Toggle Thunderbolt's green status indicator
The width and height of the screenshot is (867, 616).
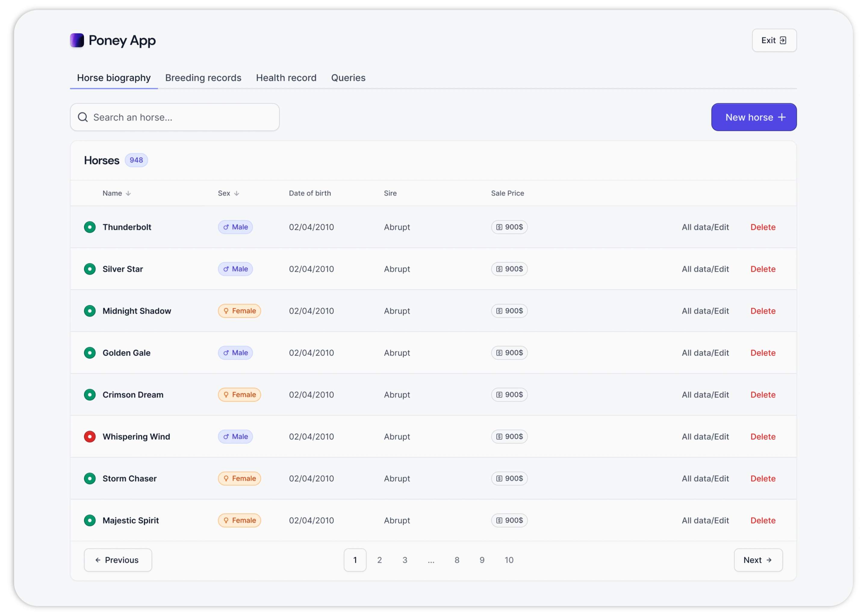[90, 227]
